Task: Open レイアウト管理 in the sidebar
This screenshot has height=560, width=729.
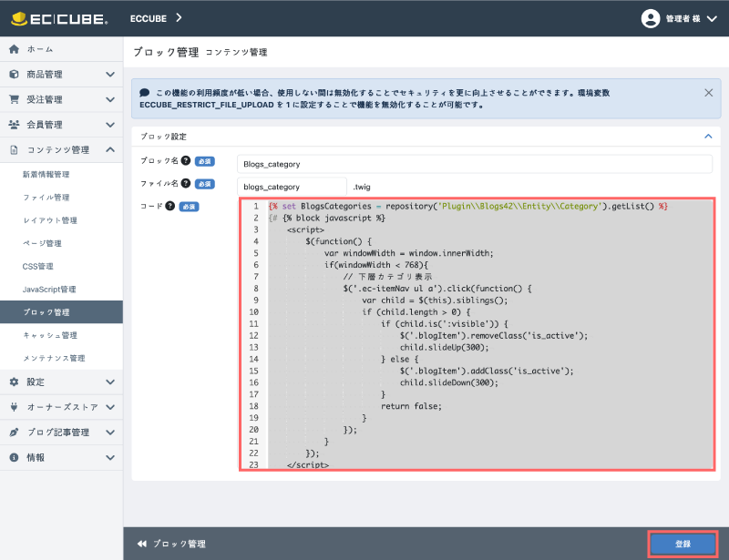Action: (50, 220)
